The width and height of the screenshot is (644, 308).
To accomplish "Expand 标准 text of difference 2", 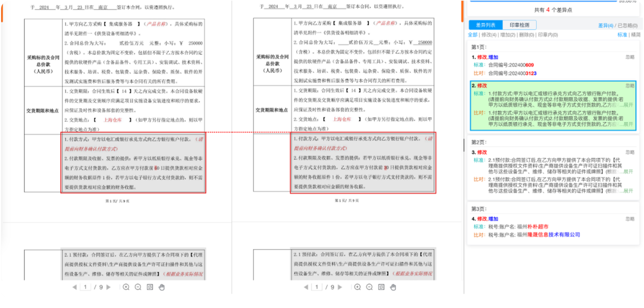I will [x=628, y=105].
